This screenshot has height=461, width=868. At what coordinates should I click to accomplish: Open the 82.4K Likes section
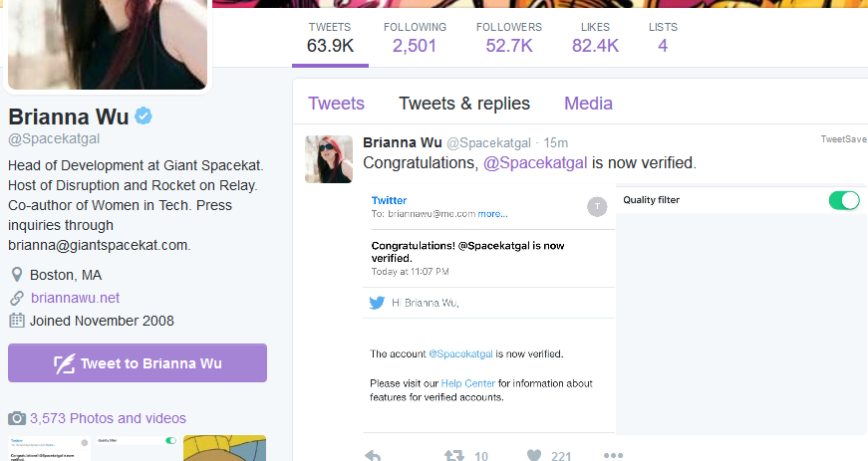(595, 38)
